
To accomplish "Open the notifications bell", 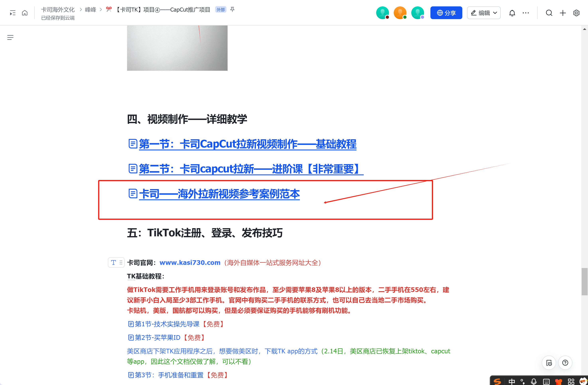I will point(512,13).
